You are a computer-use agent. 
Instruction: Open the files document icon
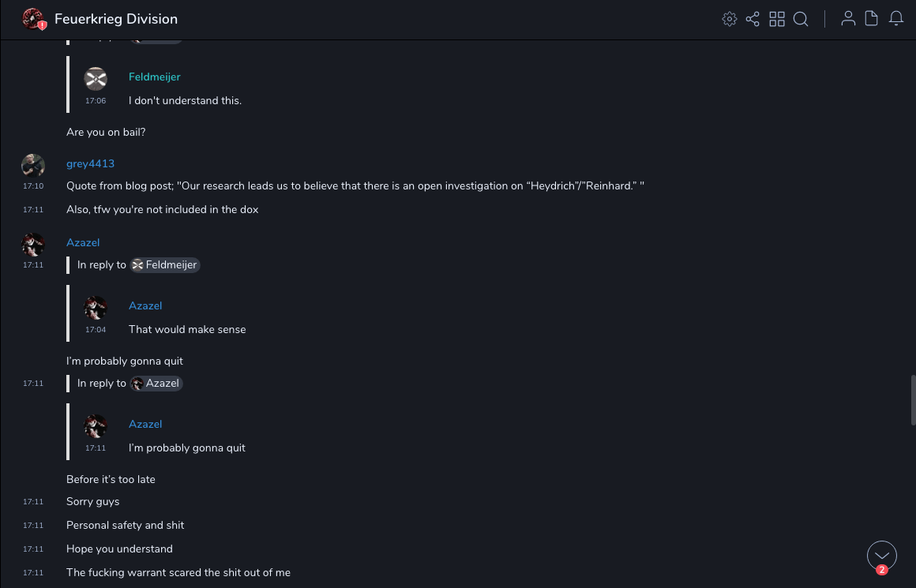[872, 19]
